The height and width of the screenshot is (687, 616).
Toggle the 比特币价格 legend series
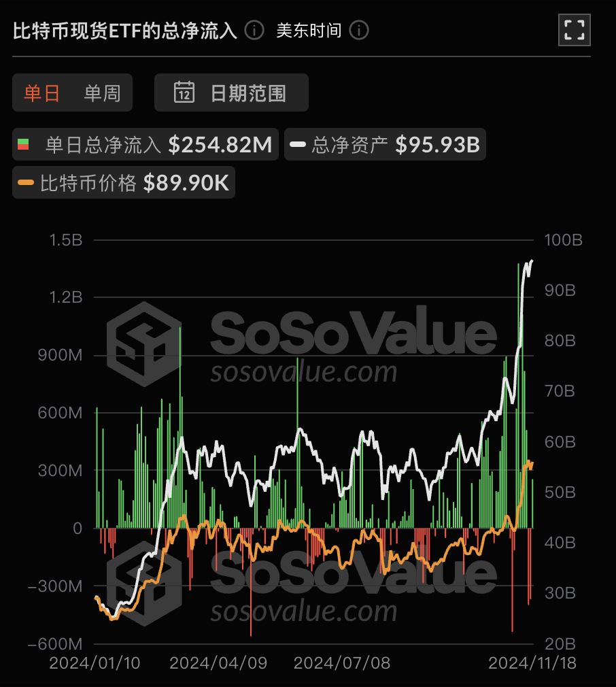click(x=124, y=182)
